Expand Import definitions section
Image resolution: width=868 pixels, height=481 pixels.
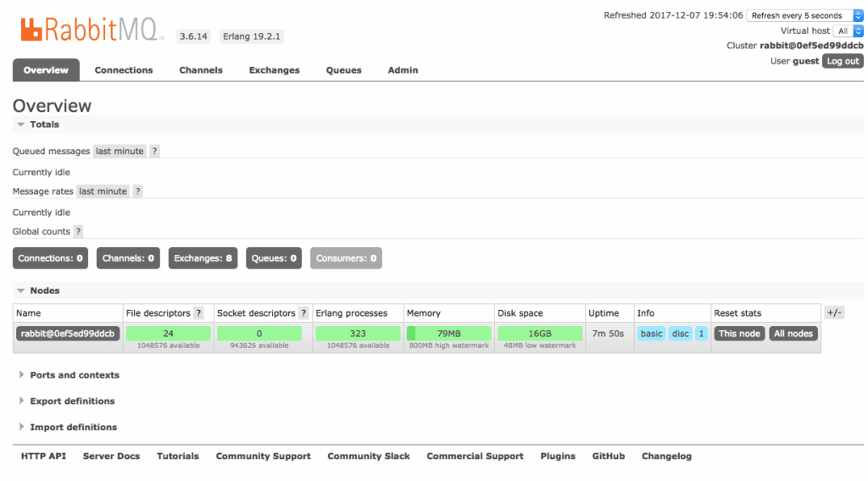tap(73, 428)
